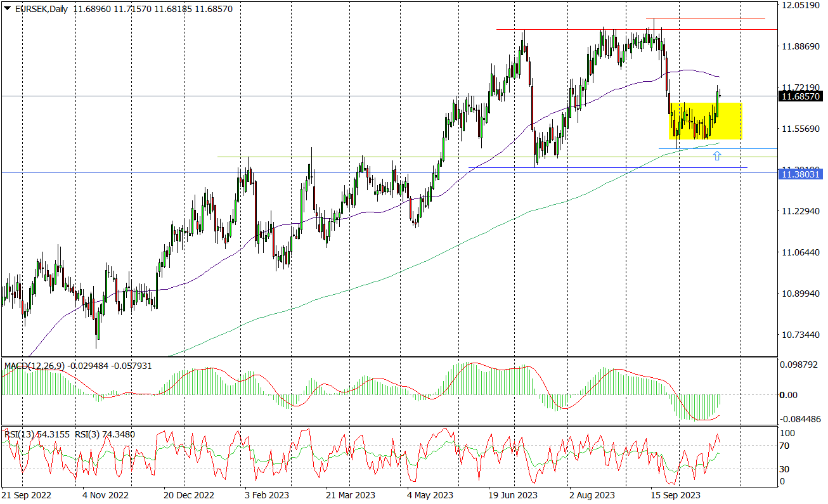The image size is (828, 504).
Task: Click RSI scale level 100
Action: pyautogui.click(x=787, y=432)
